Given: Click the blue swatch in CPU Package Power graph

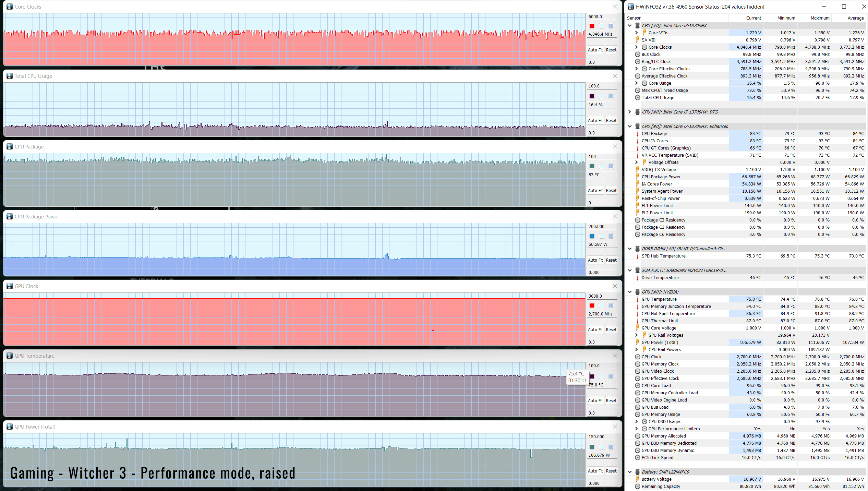Looking at the screenshot, I should coord(592,236).
